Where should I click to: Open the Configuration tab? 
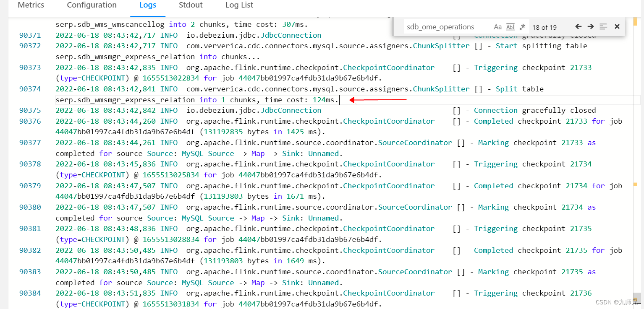pyautogui.click(x=92, y=5)
